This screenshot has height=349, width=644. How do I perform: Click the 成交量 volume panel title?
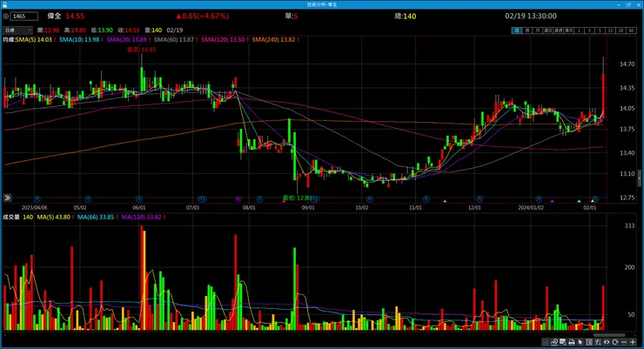11,218
